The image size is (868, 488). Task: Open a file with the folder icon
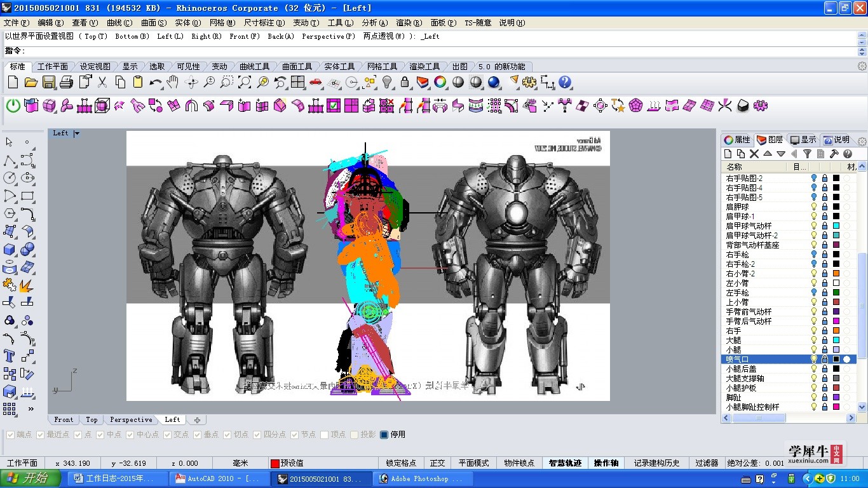[31, 82]
